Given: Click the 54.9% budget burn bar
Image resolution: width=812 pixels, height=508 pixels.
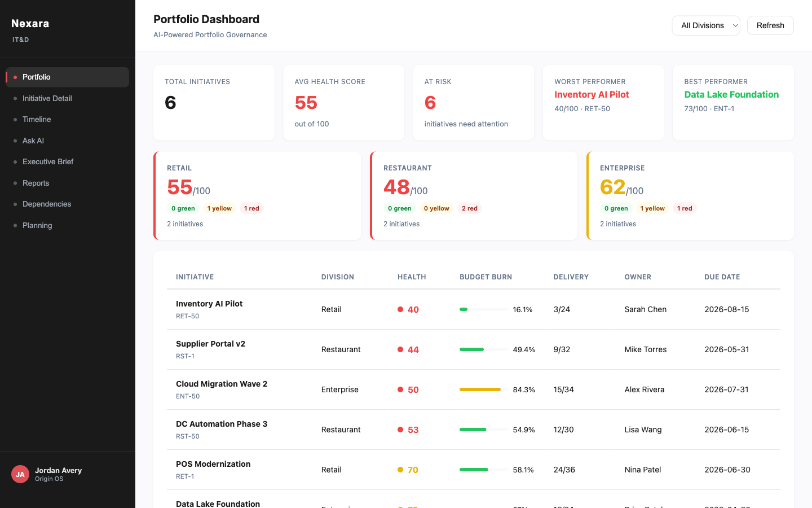Looking at the screenshot, I should click(x=484, y=430).
